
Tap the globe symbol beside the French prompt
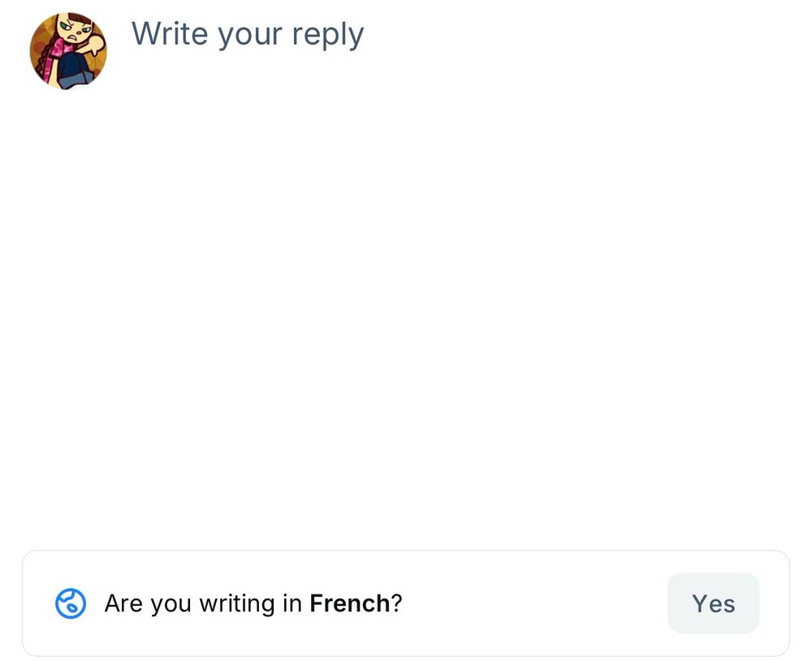click(x=71, y=603)
